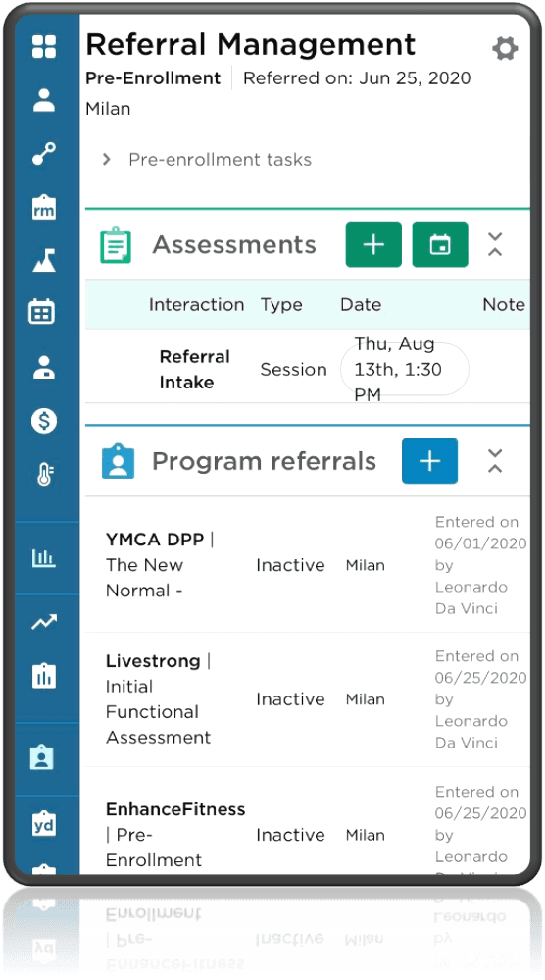Open the trend line analytics sidebar icon

click(44, 621)
